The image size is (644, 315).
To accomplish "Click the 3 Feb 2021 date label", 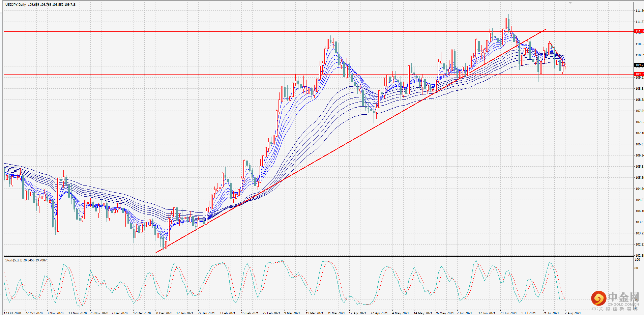I will [228, 313].
